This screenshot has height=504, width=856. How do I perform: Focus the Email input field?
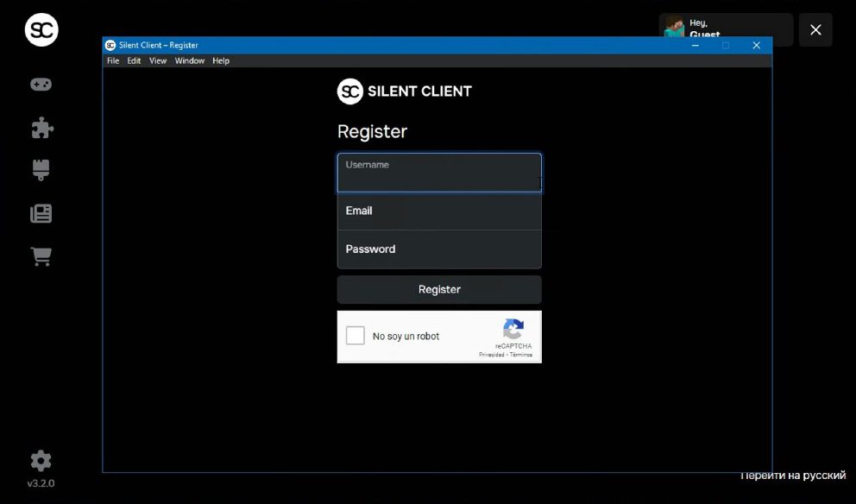[x=439, y=211]
